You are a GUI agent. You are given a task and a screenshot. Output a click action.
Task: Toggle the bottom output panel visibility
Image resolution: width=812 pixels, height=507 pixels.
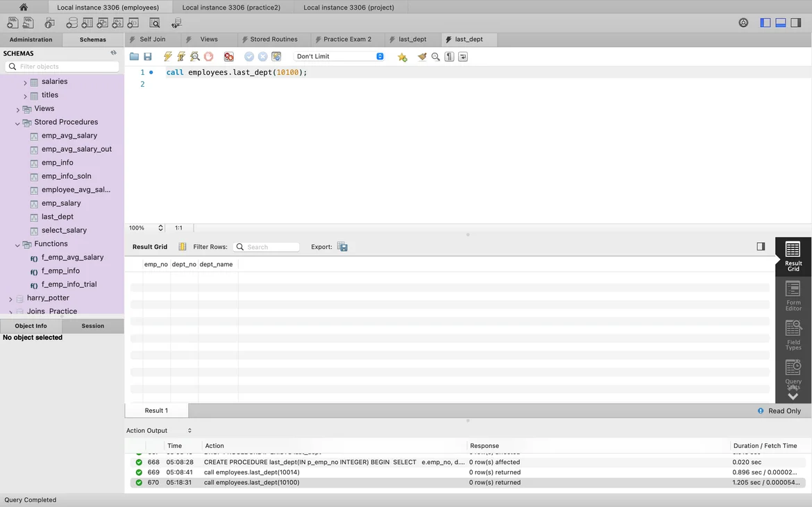780,23
